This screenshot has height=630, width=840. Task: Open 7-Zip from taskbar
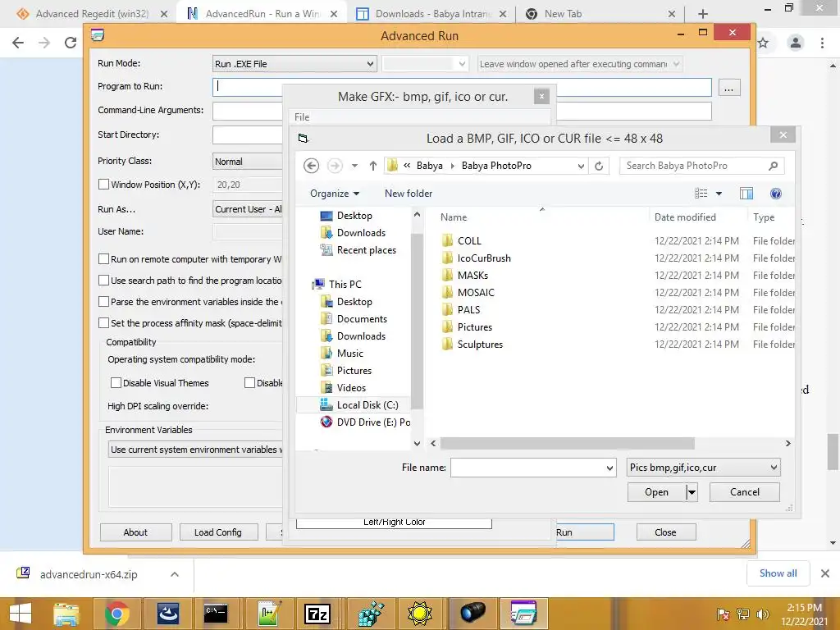(x=317, y=614)
